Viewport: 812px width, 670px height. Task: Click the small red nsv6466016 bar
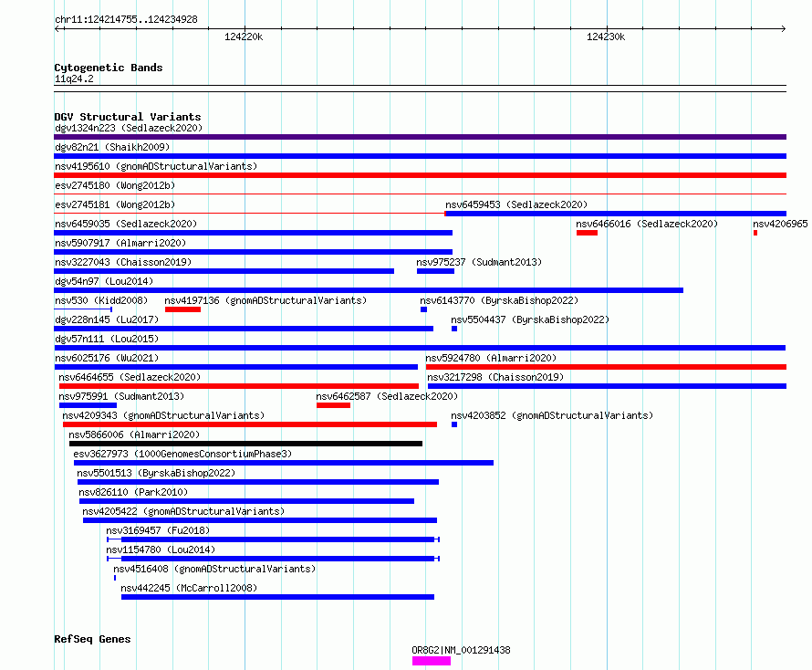point(587,233)
